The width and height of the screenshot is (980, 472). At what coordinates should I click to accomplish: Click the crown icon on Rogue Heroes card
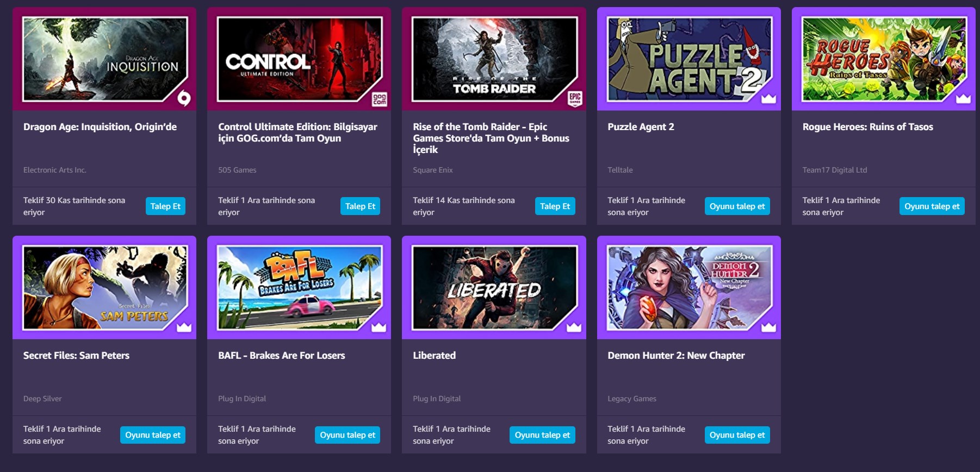[963, 99]
